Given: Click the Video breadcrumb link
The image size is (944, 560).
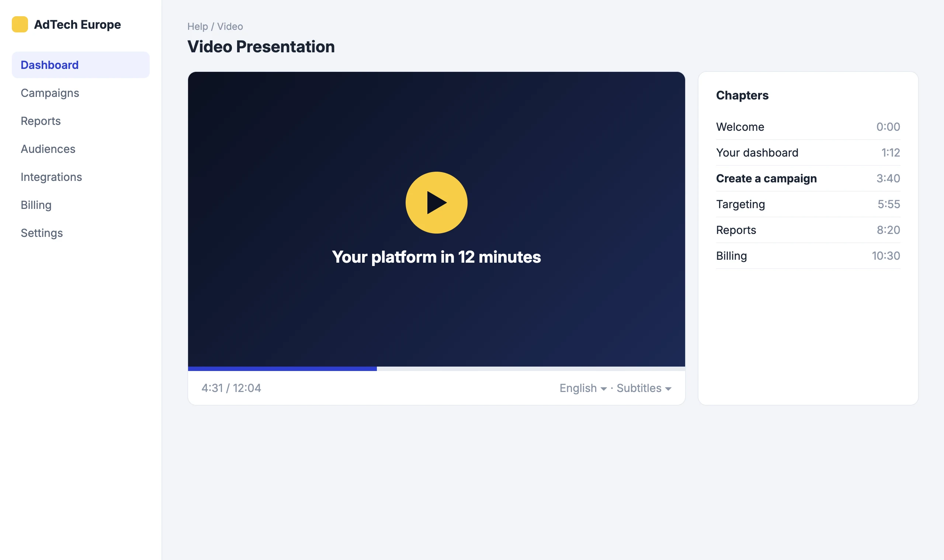Looking at the screenshot, I should 230,27.
